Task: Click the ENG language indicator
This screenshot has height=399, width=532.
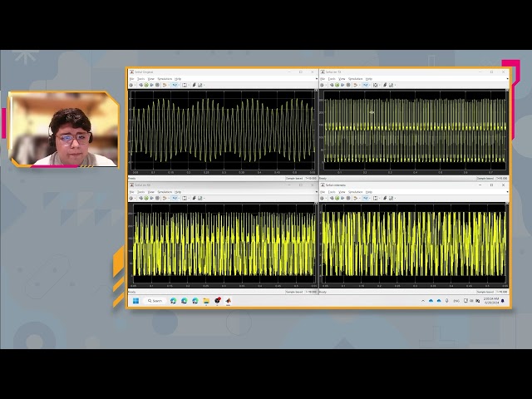Action: tap(456, 301)
